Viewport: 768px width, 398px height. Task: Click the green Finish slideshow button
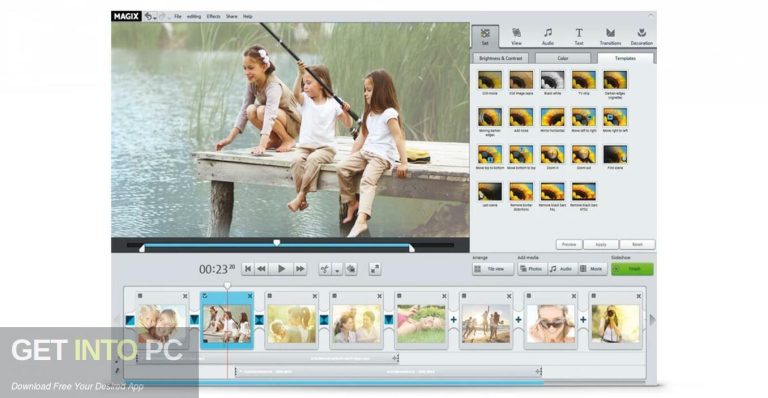[632, 269]
